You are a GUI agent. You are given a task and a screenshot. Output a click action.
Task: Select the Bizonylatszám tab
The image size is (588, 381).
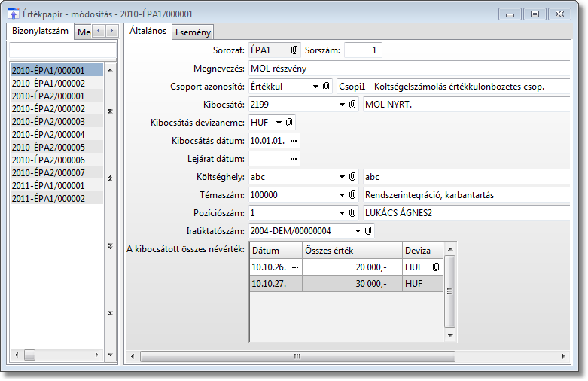point(40,31)
